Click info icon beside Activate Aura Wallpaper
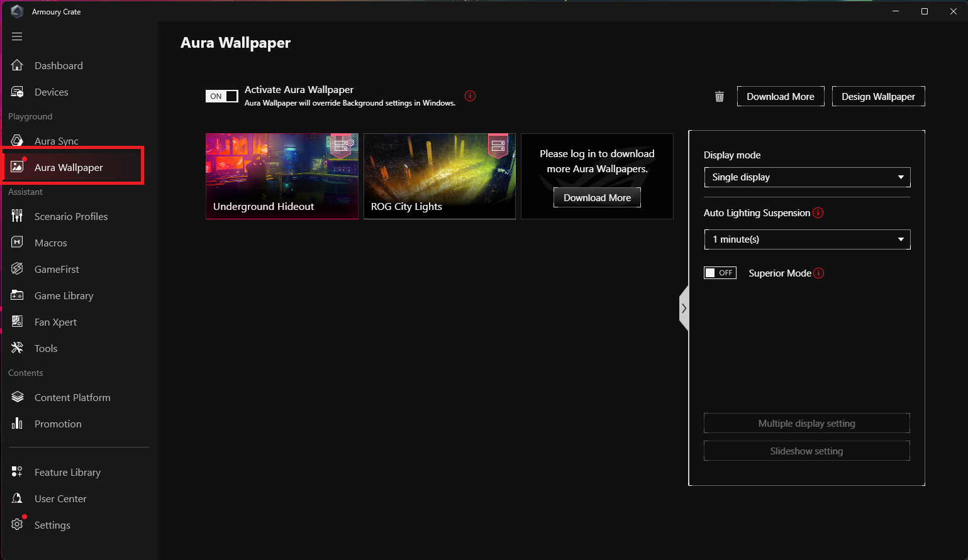The height and width of the screenshot is (560, 968). 470,96
